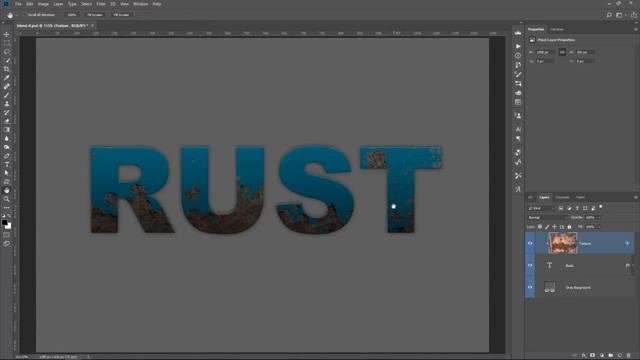Image resolution: width=640 pixels, height=360 pixels.
Task: Click the 100% zoom button
Action: (72, 15)
